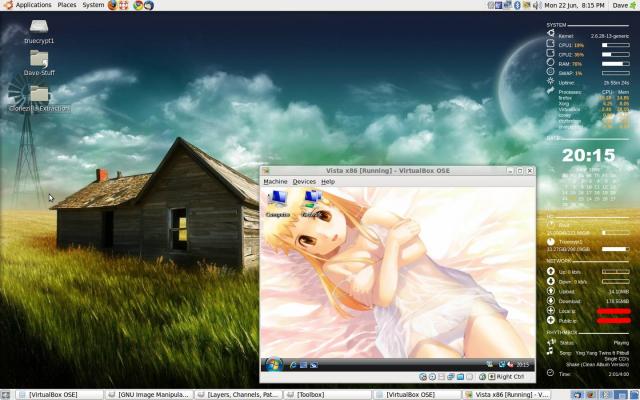Switch to Vista x86 [Running] taskbar window
Screen dimensions: 640x400
pyautogui.click(x=506, y=395)
